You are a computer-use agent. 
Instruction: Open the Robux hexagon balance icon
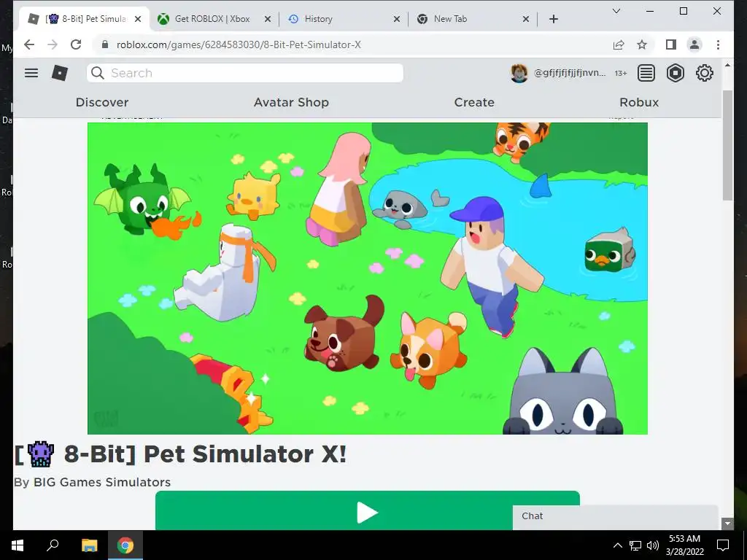point(675,73)
